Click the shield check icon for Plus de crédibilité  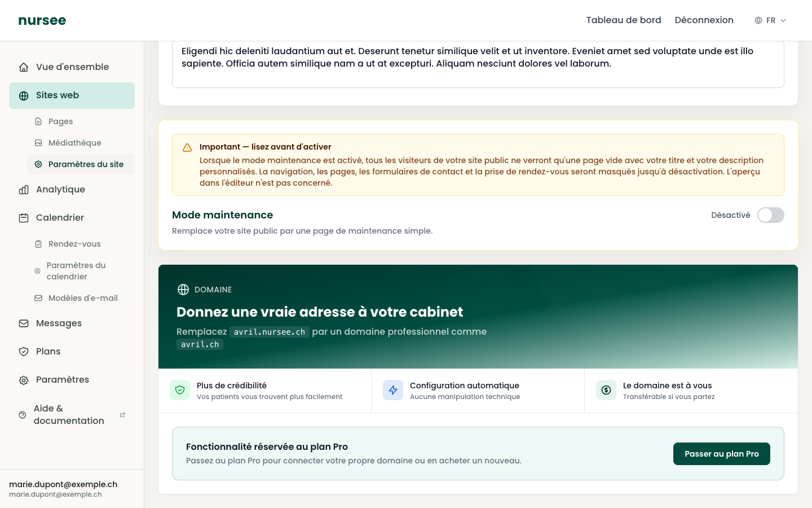tap(180, 390)
